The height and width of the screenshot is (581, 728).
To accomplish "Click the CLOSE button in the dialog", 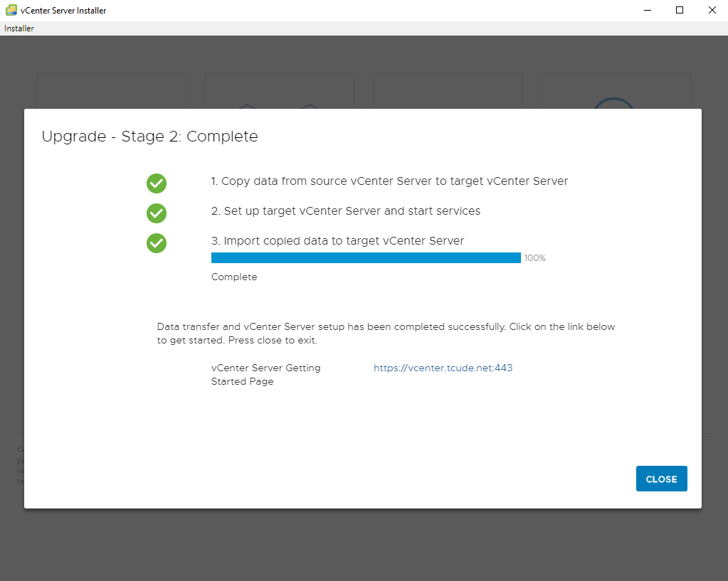I will [661, 479].
